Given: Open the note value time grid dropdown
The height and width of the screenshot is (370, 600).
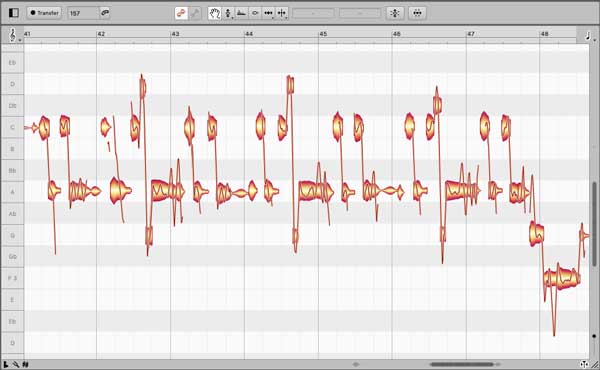Looking at the screenshot, I should [589, 36].
